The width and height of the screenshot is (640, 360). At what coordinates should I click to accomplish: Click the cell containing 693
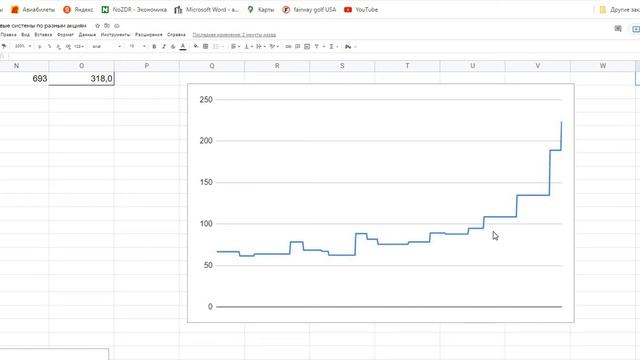click(24, 78)
